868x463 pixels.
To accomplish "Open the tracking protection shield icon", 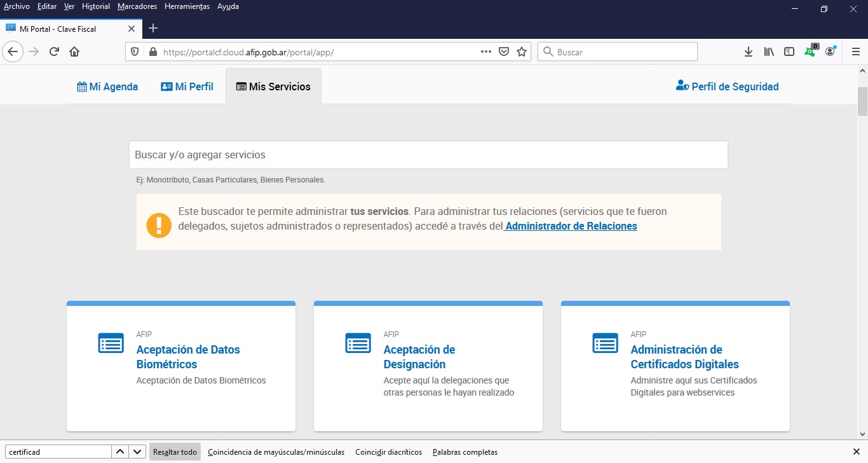I will pos(135,52).
